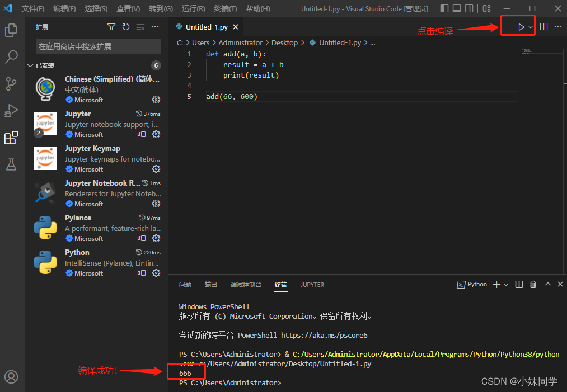The width and height of the screenshot is (567, 392).
Task: Toggle primary sidebar layout button
Action: (444, 8)
